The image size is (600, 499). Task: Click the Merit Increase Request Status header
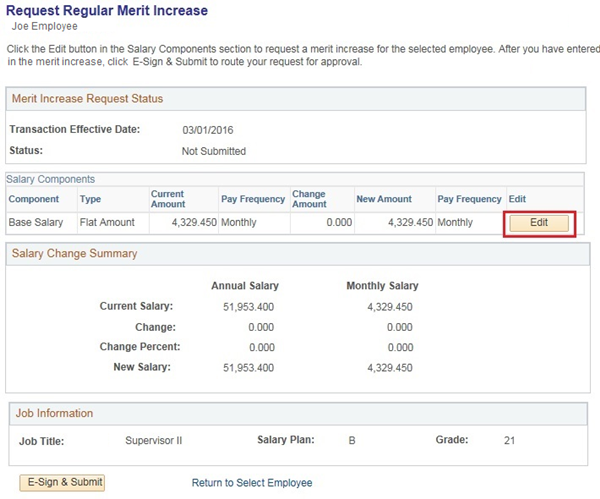(x=87, y=99)
